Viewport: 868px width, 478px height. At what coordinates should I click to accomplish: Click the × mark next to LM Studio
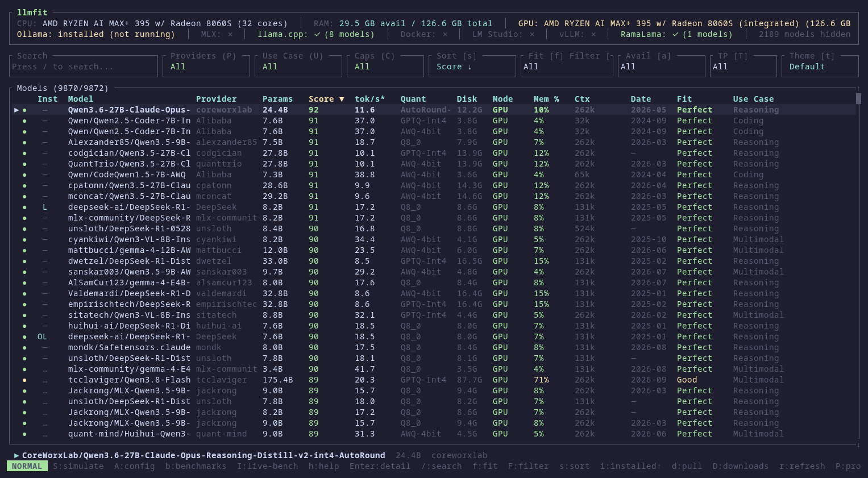[x=532, y=34]
